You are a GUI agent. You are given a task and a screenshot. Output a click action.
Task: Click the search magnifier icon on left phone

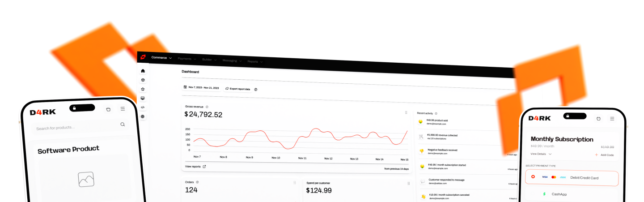[123, 125]
